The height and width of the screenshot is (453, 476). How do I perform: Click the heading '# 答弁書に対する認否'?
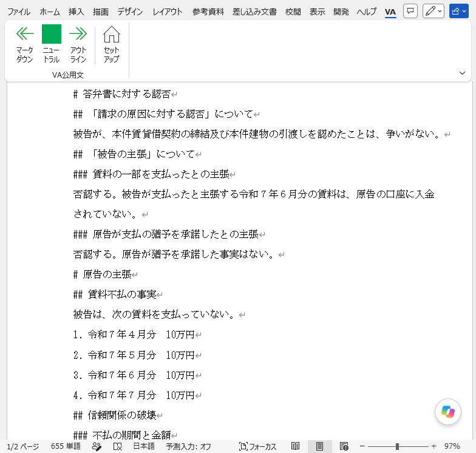[122, 94]
